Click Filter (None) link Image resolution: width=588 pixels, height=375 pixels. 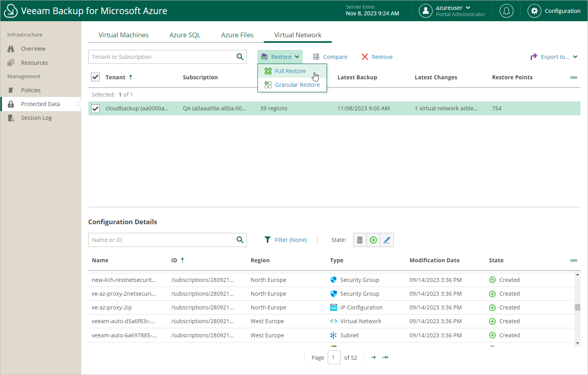click(290, 240)
